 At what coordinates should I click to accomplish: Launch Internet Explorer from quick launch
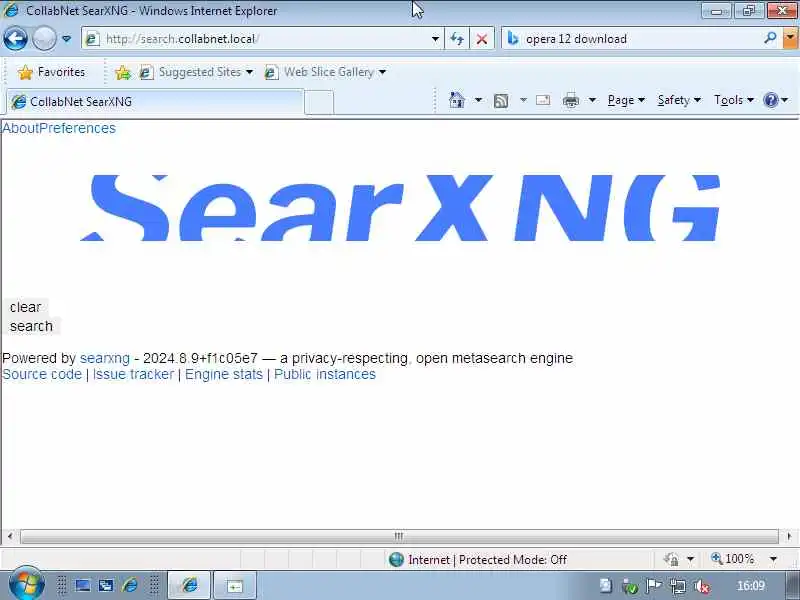[x=131, y=585]
